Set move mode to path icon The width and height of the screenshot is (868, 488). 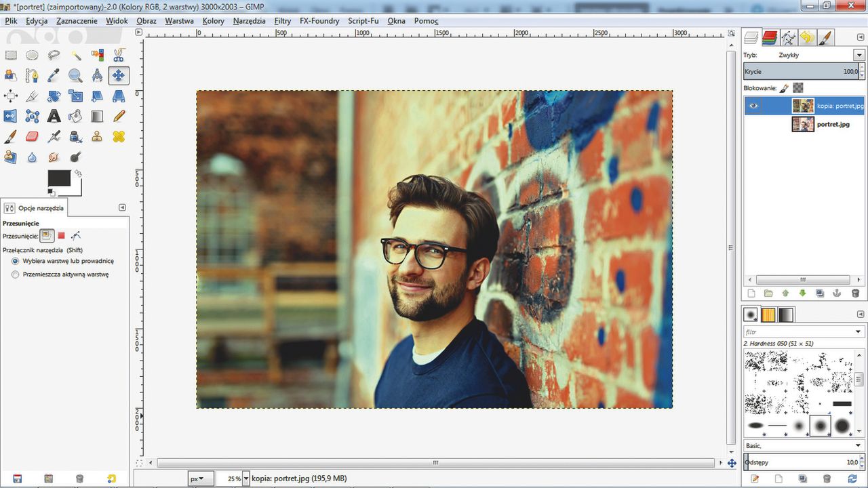[76, 236]
